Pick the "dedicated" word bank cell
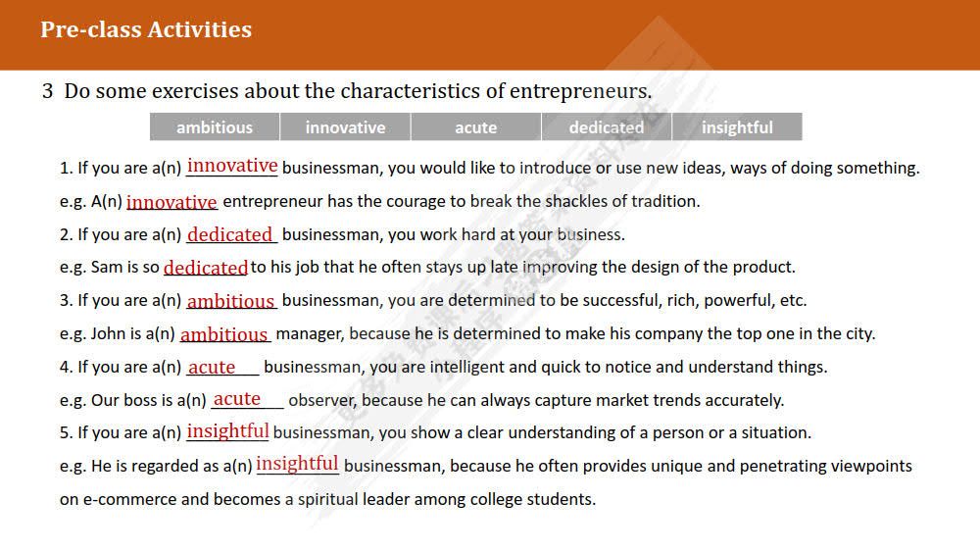Image resolution: width=980 pixels, height=552 pixels. tap(607, 127)
